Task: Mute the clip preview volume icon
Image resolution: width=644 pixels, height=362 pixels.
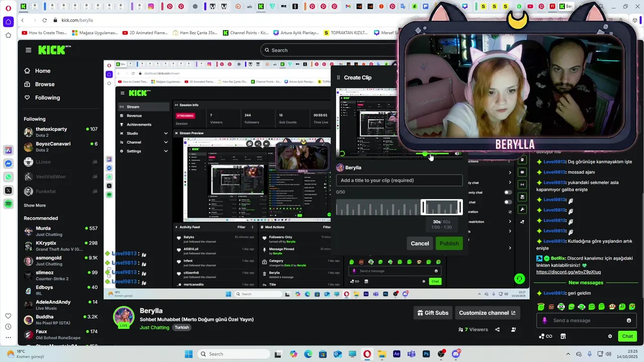Action: click(457, 154)
